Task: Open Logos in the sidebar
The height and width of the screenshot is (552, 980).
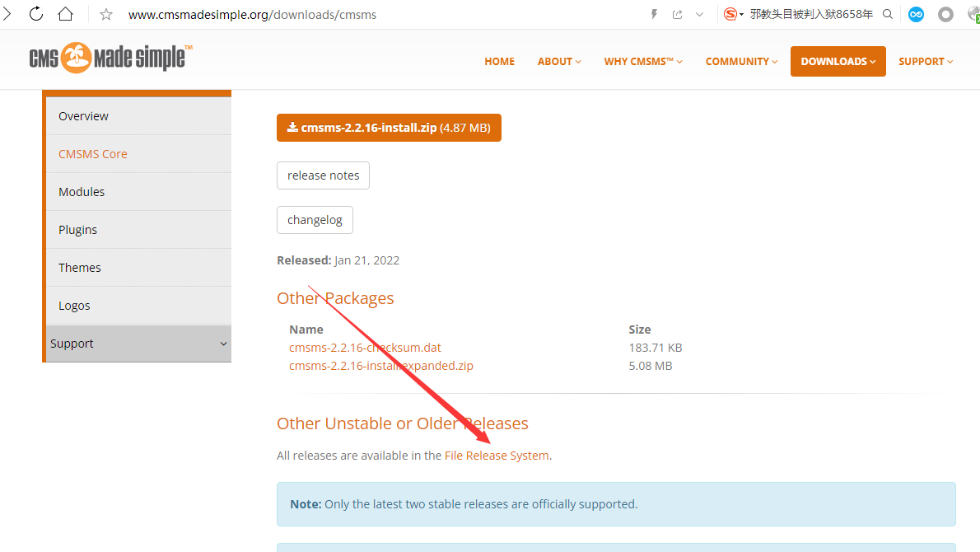Action: (138, 306)
